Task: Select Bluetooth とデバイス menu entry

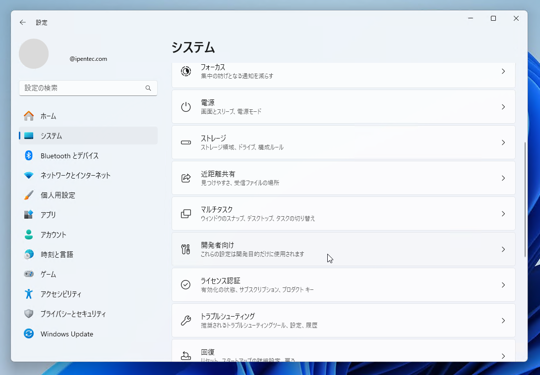Action: pyautogui.click(x=88, y=156)
